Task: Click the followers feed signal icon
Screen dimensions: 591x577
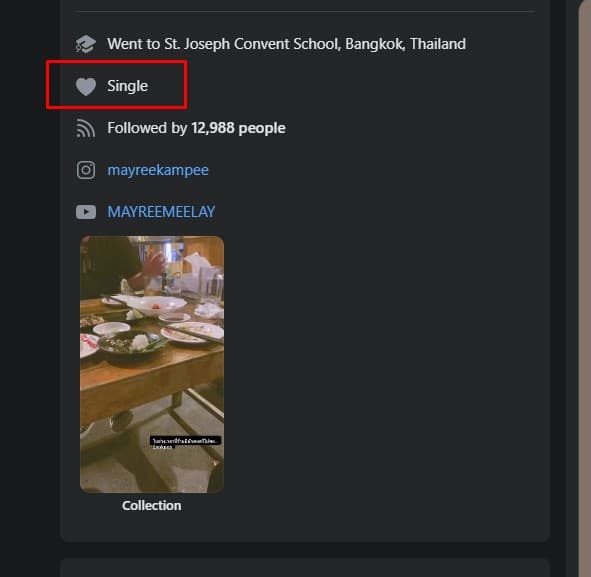Action: click(x=86, y=128)
